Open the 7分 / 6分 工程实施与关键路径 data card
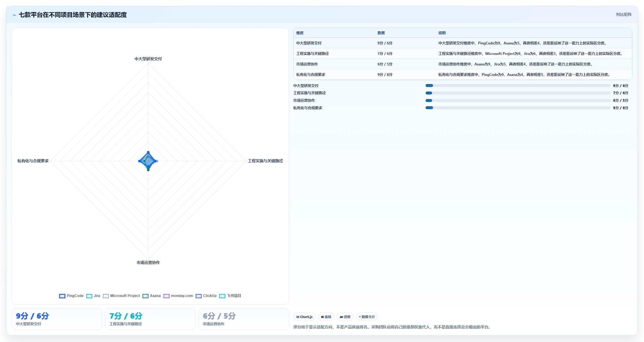This screenshot has width=644, height=342. point(150,319)
